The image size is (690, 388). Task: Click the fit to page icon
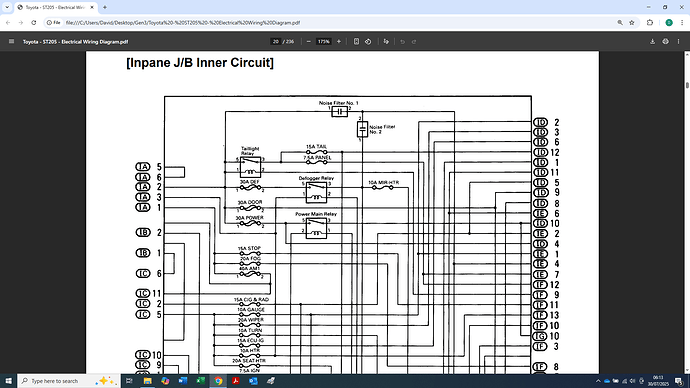click(356, 41)
